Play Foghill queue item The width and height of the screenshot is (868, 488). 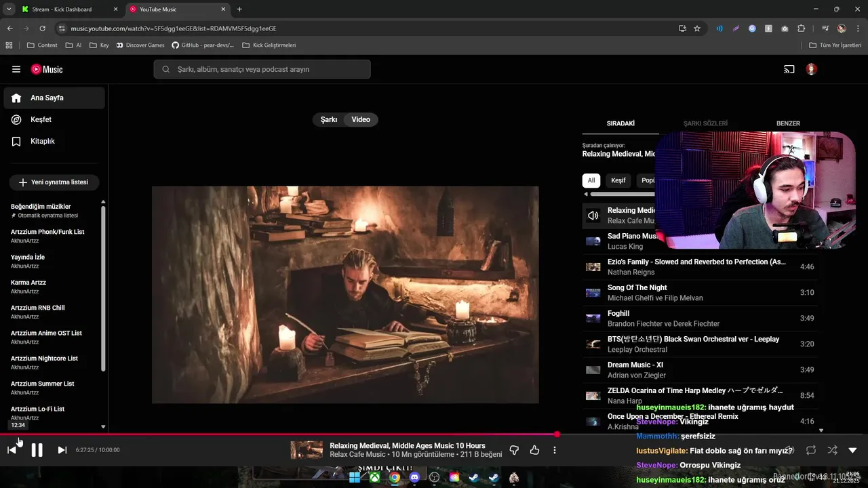700,319
